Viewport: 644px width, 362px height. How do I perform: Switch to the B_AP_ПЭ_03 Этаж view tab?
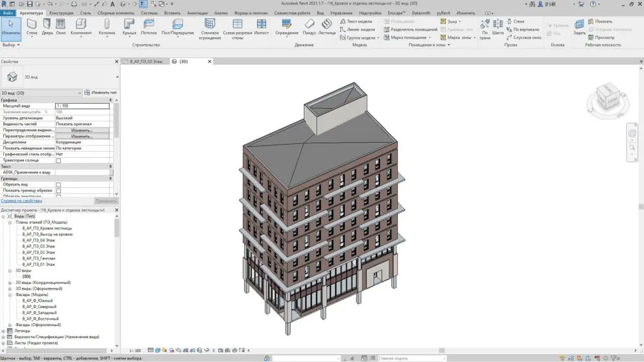pos(147,62)
